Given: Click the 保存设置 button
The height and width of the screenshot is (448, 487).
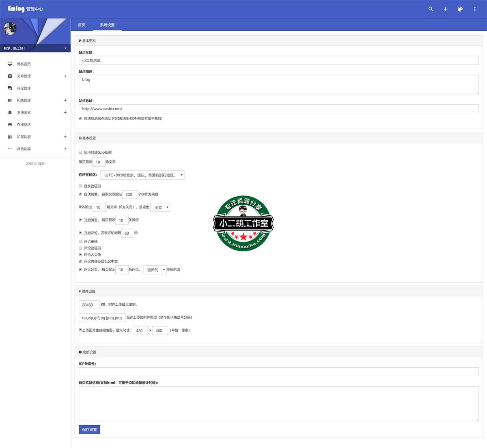Looking at the screenshot, I should (x=89, y=429).
